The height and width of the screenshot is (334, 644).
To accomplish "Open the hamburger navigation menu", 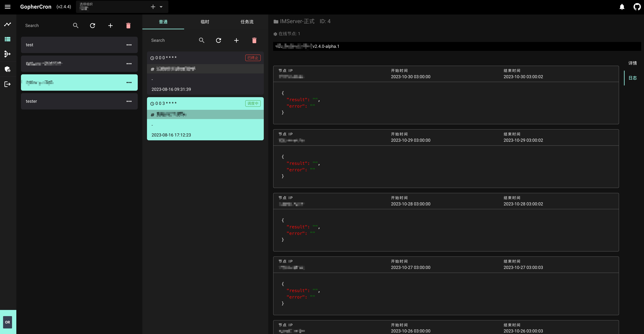I will 8,7.
